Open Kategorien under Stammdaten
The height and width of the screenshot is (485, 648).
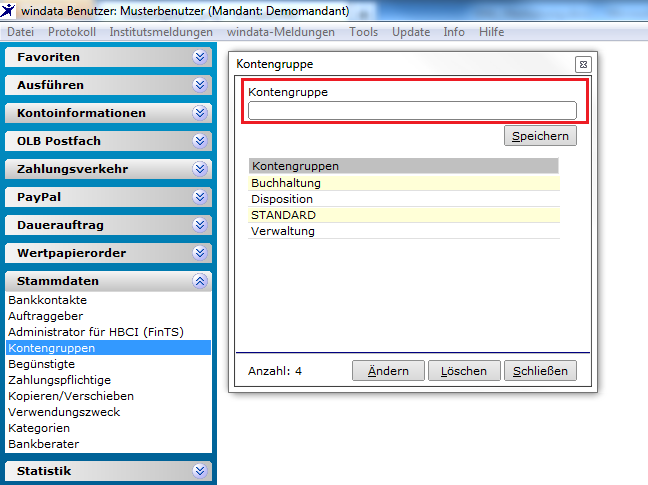tap(108, 428)
